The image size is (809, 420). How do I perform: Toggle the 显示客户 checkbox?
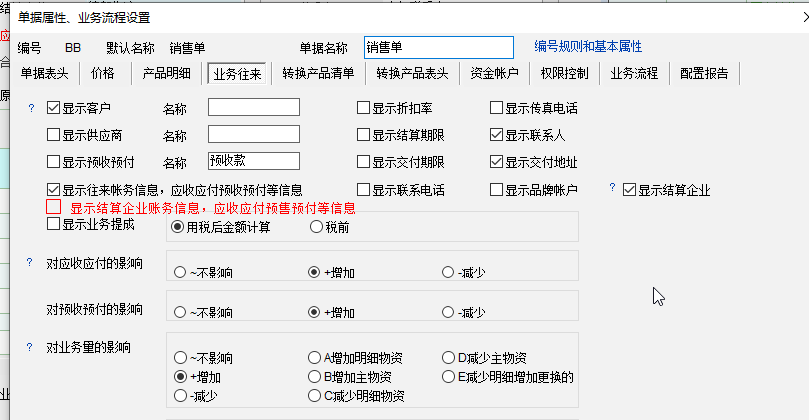54,108
